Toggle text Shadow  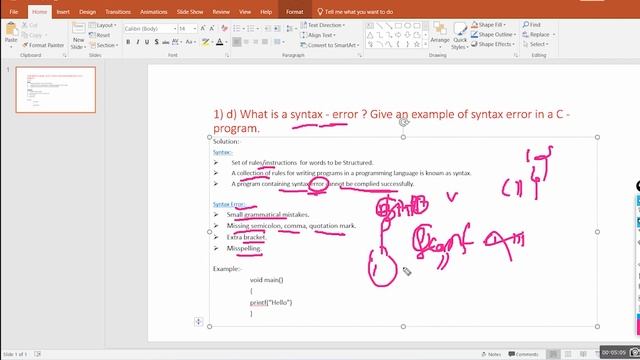pos(156,42)
